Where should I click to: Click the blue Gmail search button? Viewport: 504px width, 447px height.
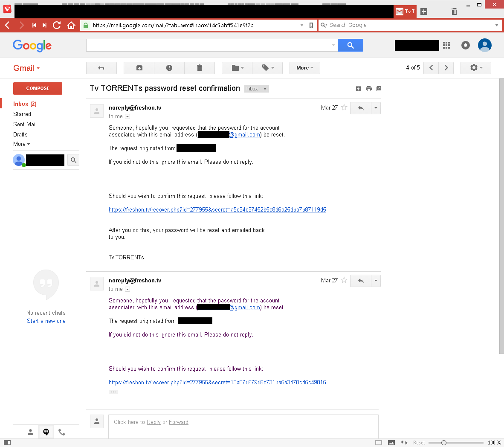pos(350,45)
